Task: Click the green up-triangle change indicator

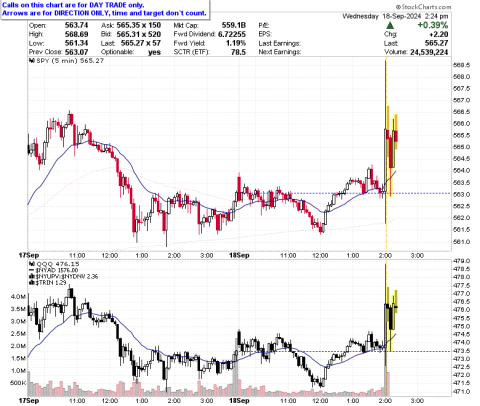Action: [x=390, y=25]
